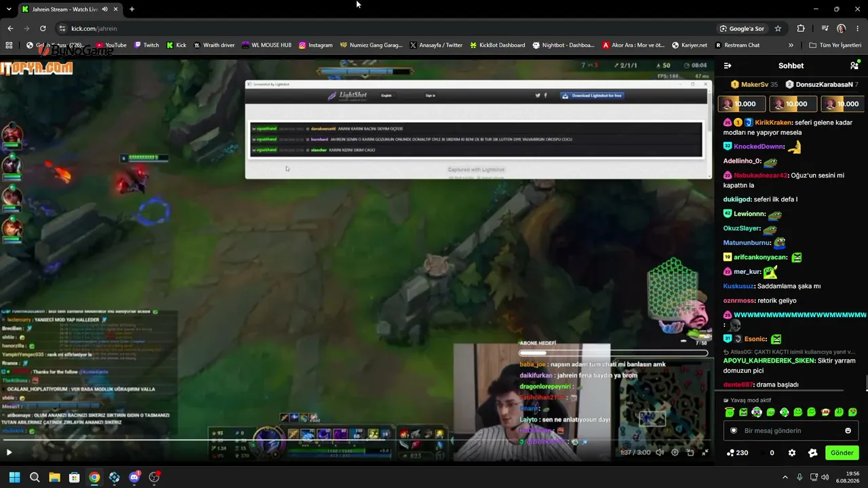Screen dimensions: 868x488
Task: Open the chat viewers list icon
Action: (x=854, y=66)
